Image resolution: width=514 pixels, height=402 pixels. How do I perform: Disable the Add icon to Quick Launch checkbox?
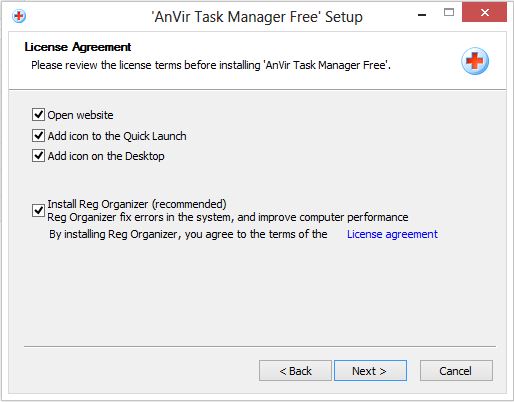point(38,136)
